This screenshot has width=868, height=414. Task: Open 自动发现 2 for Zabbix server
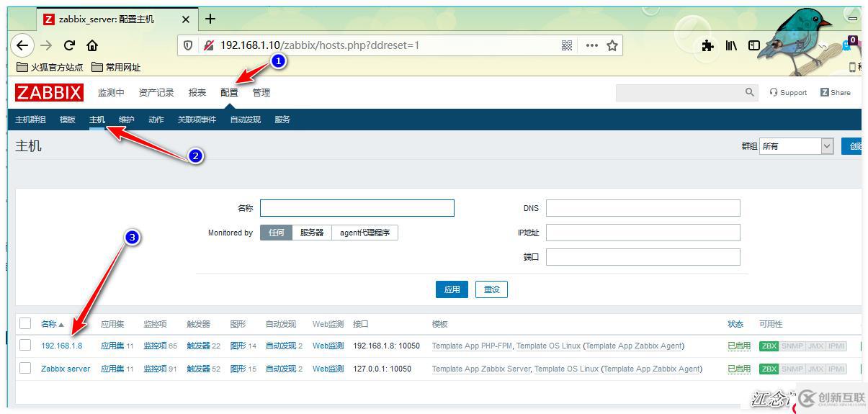pyautogui.click(x=281, y=369)
